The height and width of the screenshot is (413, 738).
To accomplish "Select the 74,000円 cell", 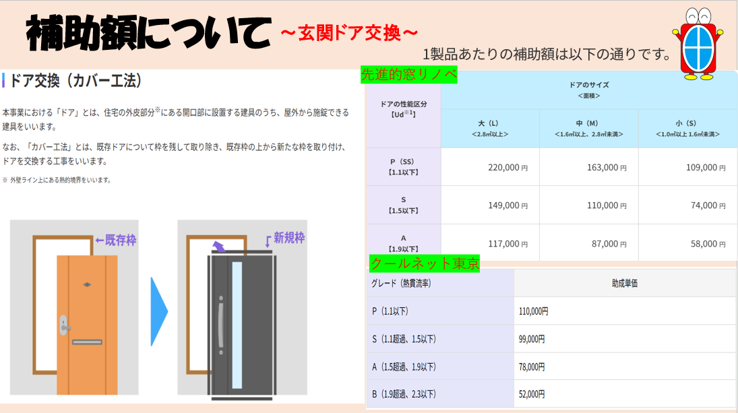I will [688, 205].
